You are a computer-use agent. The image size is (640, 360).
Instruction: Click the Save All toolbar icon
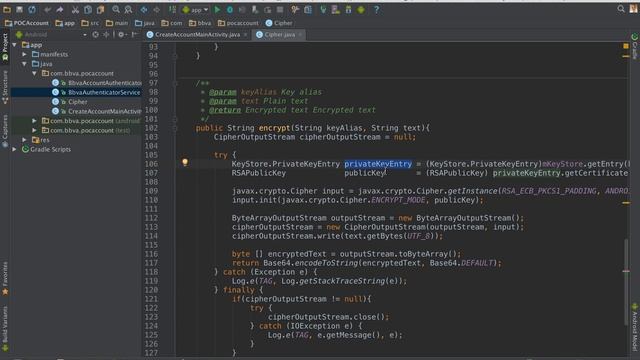(19, 9)
